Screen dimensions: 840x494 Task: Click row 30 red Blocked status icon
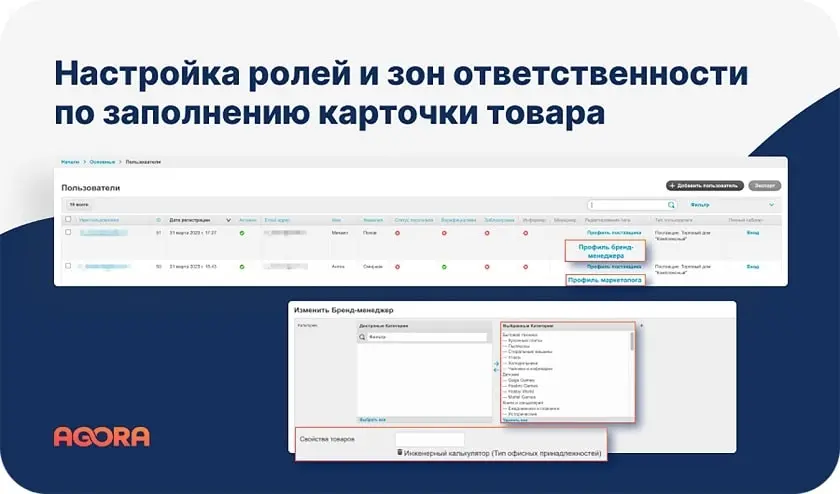[487, 267]
